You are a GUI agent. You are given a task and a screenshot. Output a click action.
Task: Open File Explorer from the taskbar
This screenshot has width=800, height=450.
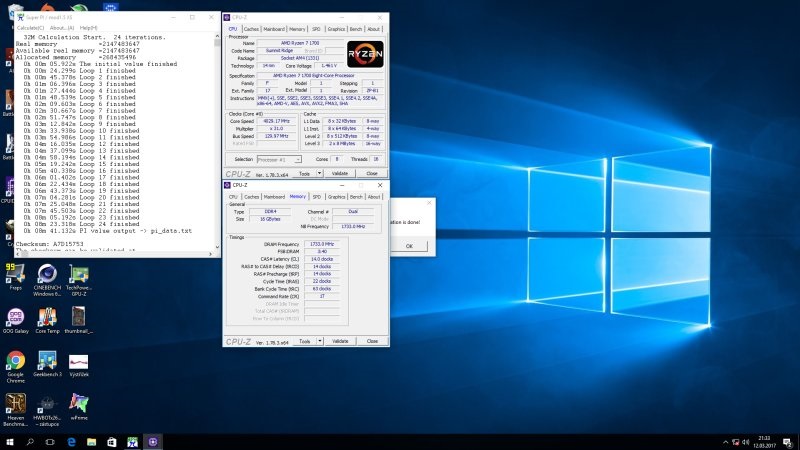(x=91, y=442)
